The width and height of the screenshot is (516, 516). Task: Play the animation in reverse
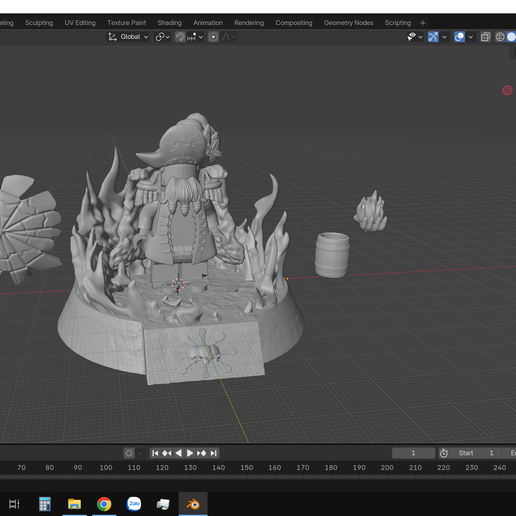tap(178, 453)
